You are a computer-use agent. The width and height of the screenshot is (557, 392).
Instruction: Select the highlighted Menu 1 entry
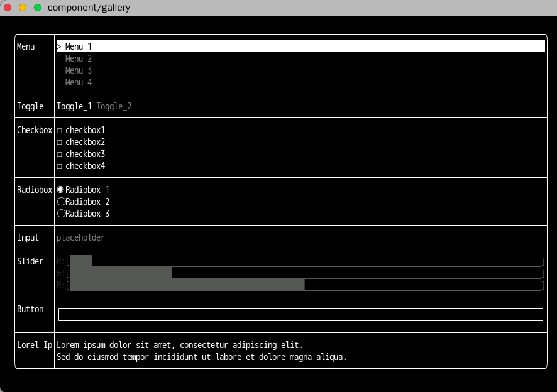[301, 46]
